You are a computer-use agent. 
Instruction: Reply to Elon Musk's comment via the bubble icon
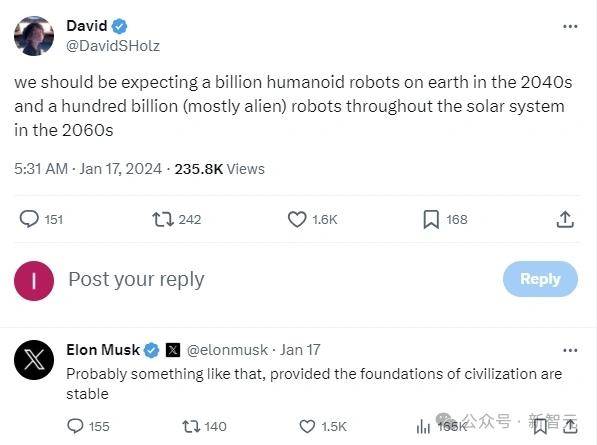(75, 426)
